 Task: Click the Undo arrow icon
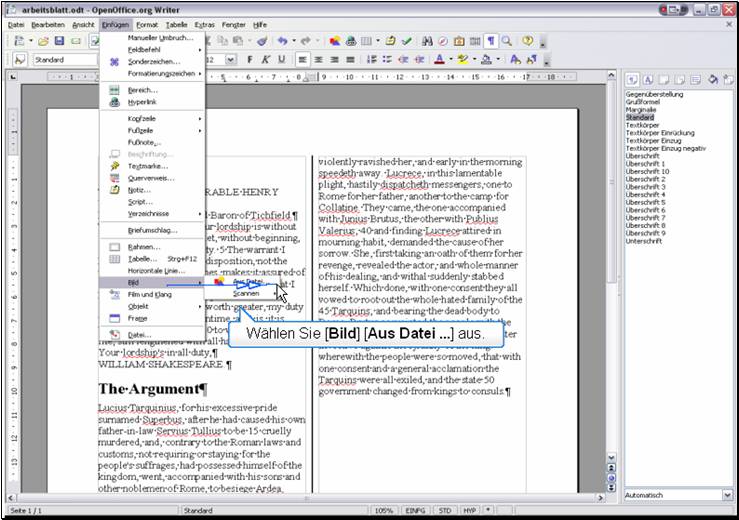pos(283,41)
